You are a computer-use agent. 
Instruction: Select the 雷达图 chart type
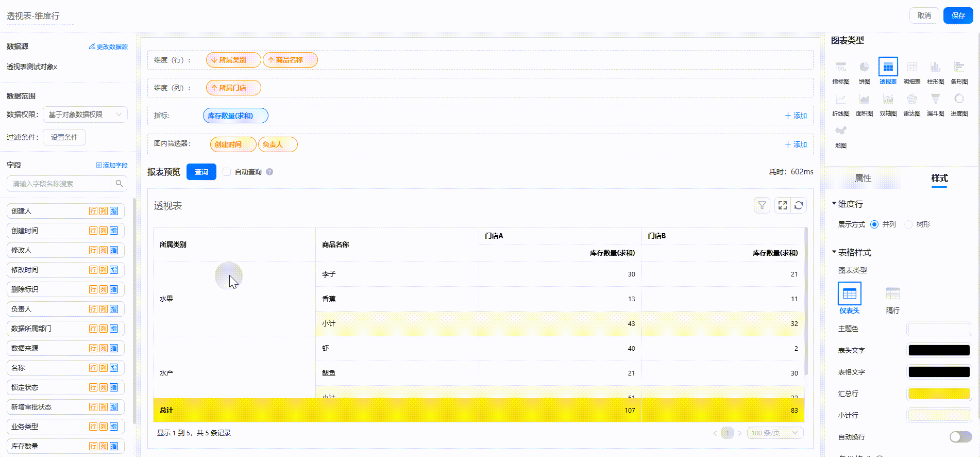pyautogui.click(x=911, y=104)
